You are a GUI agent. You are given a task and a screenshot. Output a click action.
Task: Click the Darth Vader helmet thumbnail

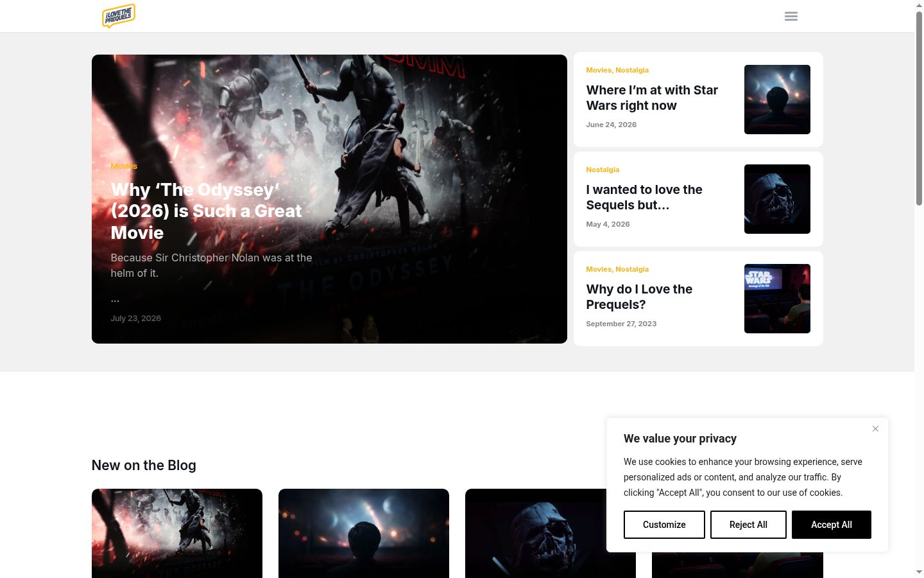coord(777,199)
